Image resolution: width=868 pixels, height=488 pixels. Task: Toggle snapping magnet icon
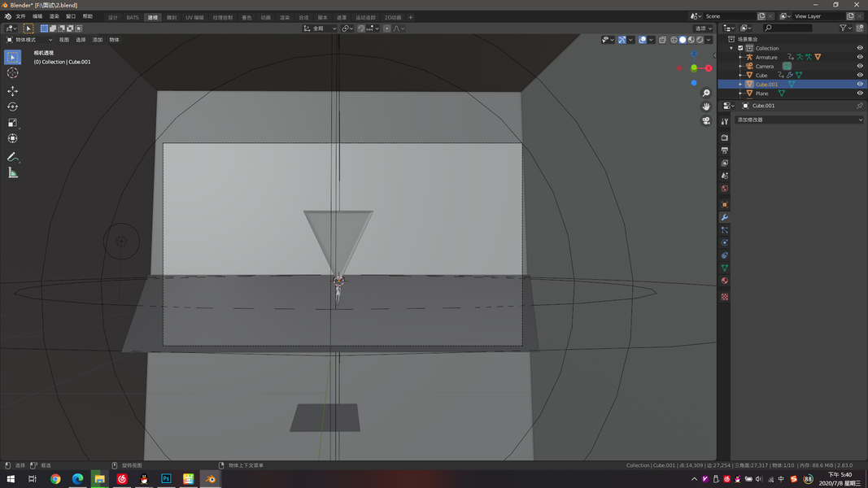pyautogui.click(x=361, y=28)
